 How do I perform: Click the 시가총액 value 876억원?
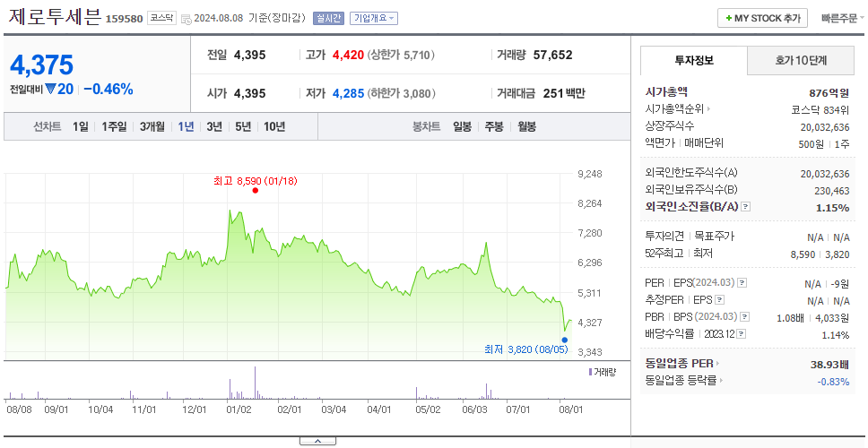pyautogui.click(x=829, y=93)
